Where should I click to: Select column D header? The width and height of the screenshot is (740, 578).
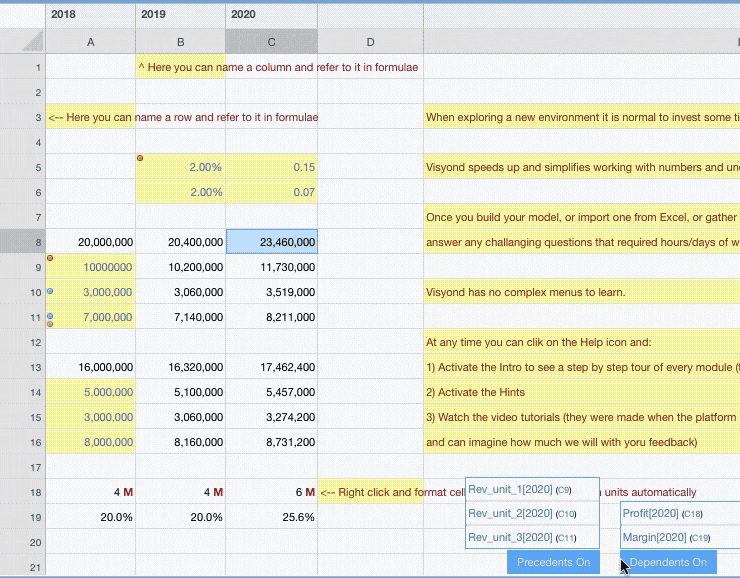pos(370,42)
